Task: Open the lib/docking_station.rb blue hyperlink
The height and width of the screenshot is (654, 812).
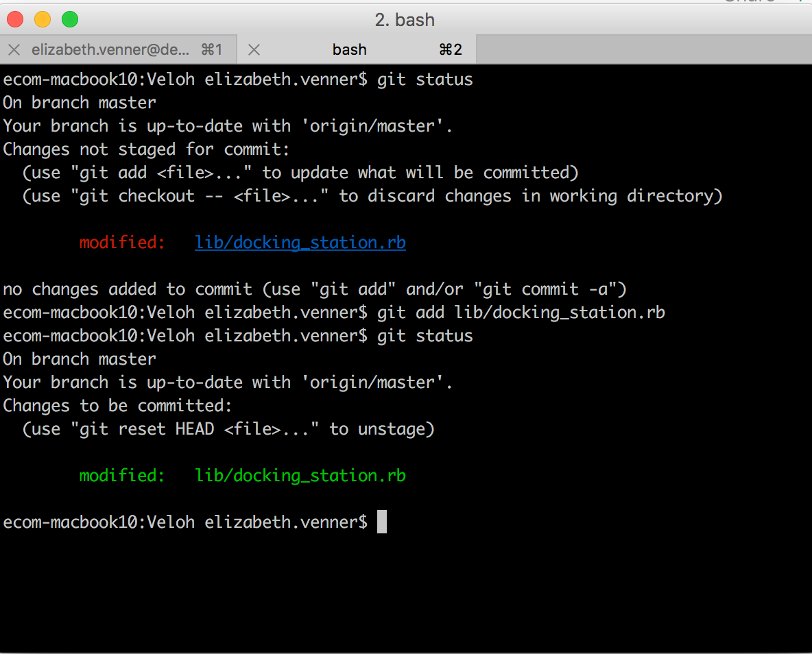Action: pyautogui.click(x=300, y=243)
